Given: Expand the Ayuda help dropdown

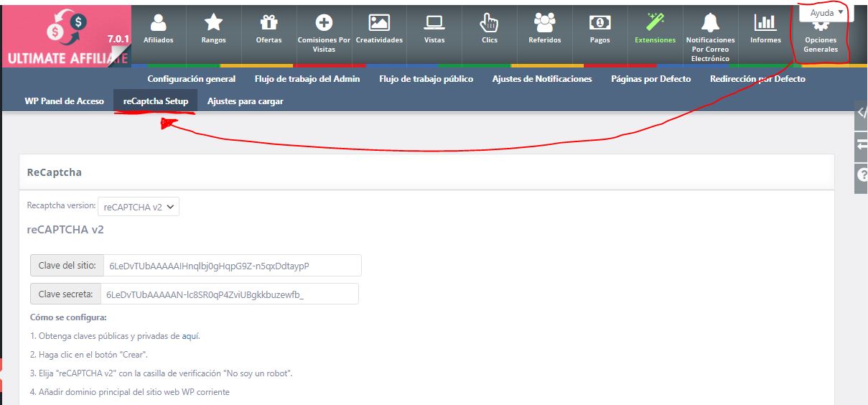Looking at the screenshot, I should tap(826, 13).
